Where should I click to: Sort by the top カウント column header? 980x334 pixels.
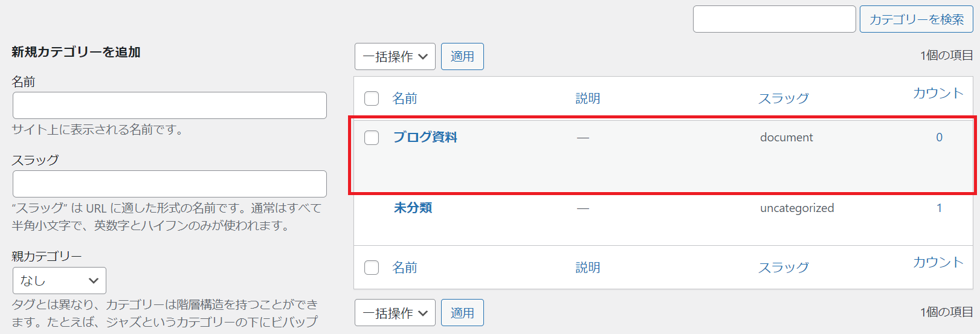[938, 93]
